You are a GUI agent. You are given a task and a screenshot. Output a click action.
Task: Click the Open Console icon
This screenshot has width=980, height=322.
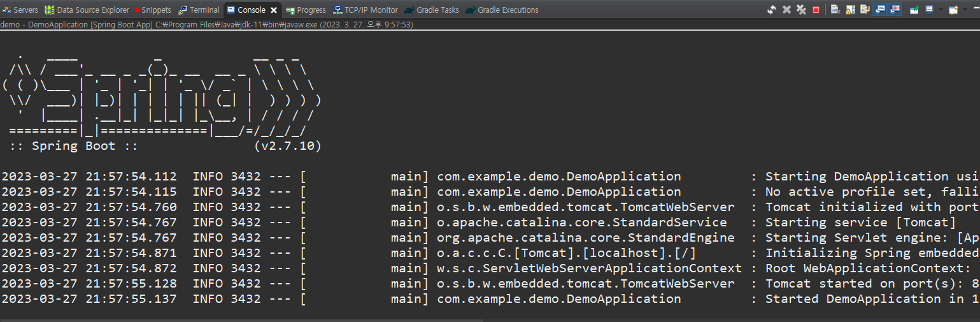click(953, 10)
